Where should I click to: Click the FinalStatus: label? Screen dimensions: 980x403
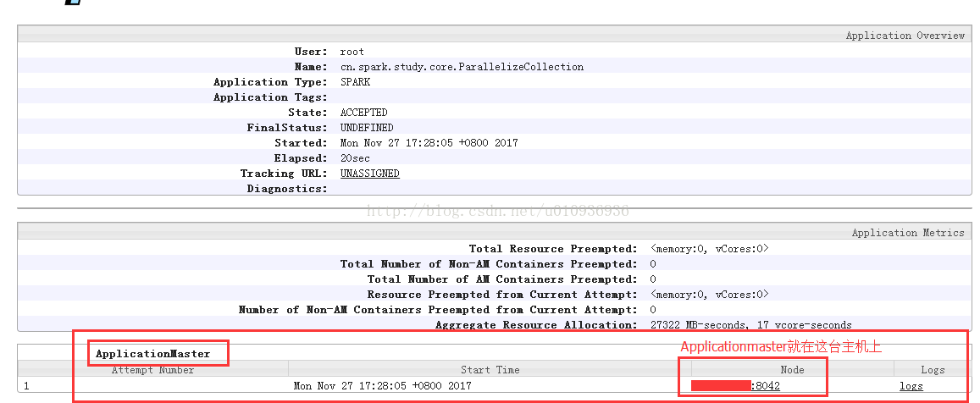coord(287,128)
